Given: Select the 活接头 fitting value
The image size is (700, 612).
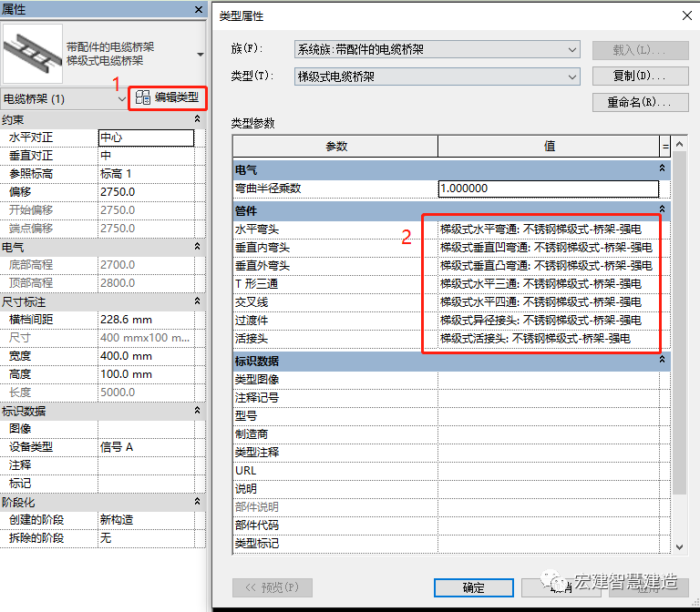Looking at the screenshot, I should (549, 339).
